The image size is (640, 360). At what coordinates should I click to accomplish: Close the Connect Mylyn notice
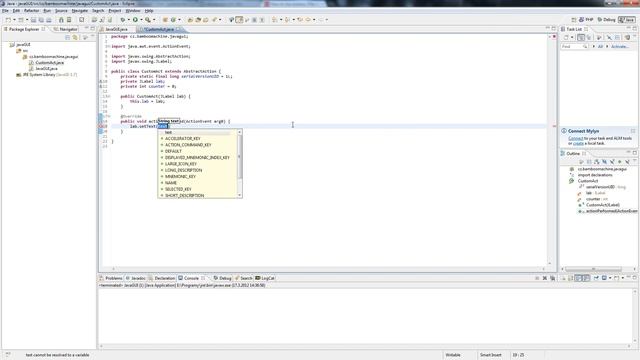click(633, 131)
